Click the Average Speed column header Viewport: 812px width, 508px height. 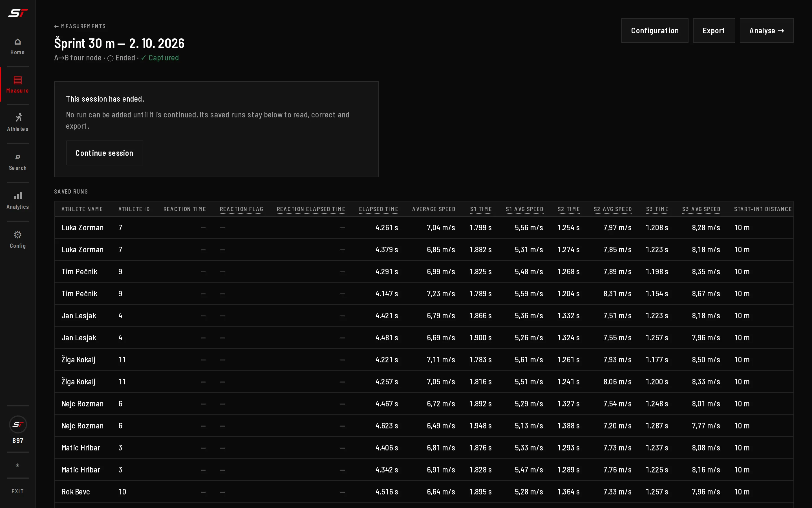coord(434,209)
